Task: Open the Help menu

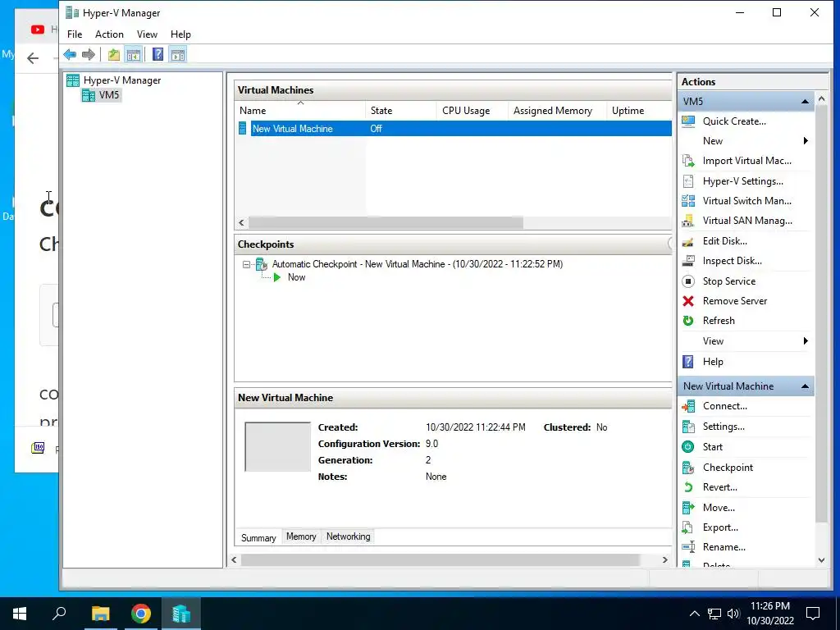Action: click(180, 34)
